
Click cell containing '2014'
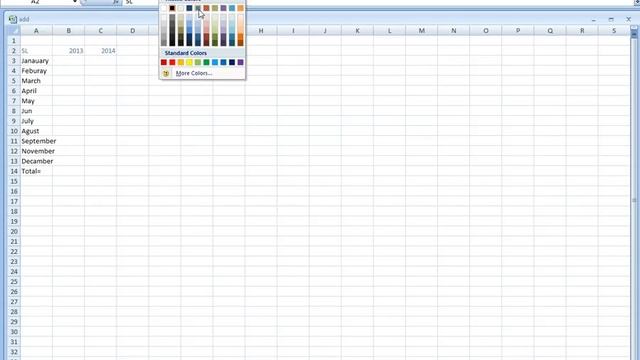point(100,51)
